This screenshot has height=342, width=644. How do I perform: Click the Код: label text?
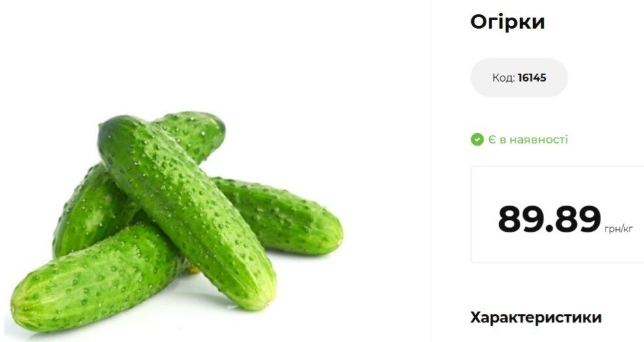tap(504, 78)
